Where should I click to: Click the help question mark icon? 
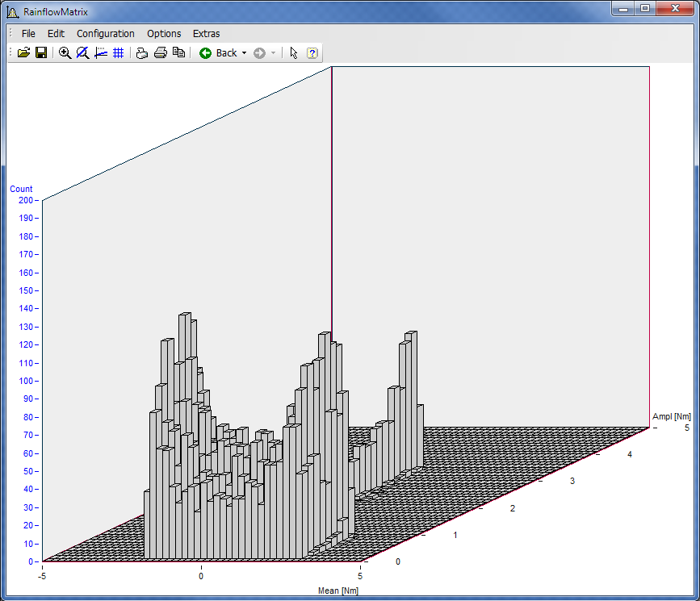312,53
